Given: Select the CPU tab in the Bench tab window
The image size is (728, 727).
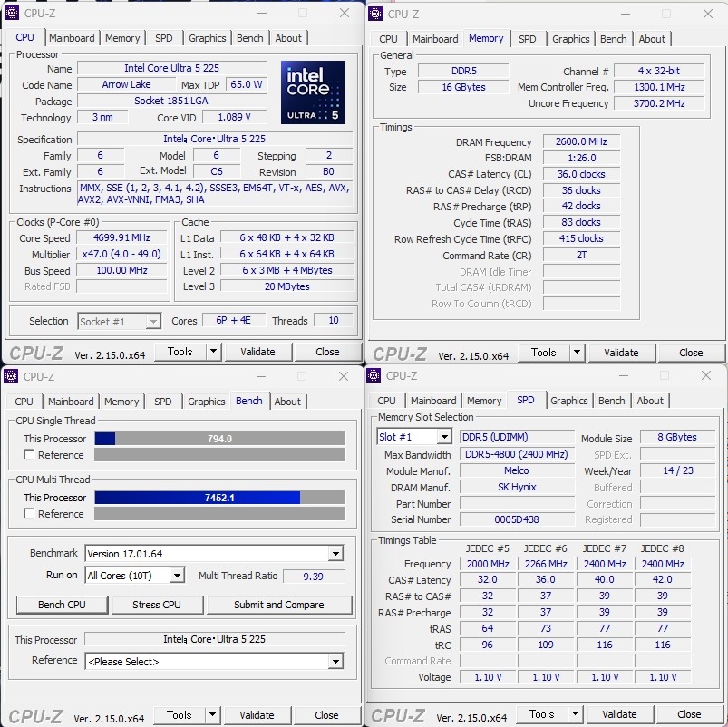Looking at the screenshot, I should pyautogui.click(x=24, y=402).
